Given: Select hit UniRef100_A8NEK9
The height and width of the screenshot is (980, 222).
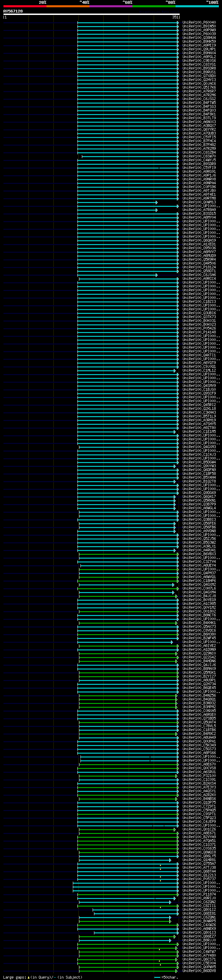Looking at the screenshot, I should (x=199, y=929).
